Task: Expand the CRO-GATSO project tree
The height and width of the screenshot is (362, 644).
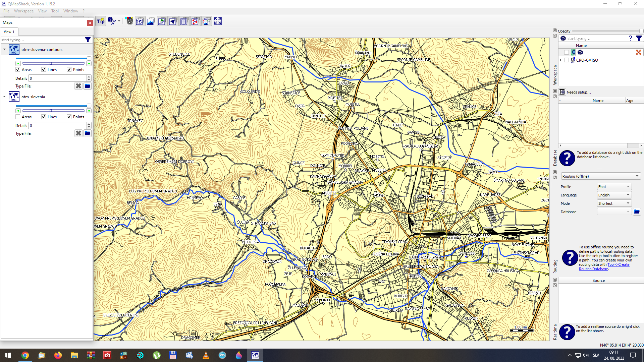Action: [561, 60]
